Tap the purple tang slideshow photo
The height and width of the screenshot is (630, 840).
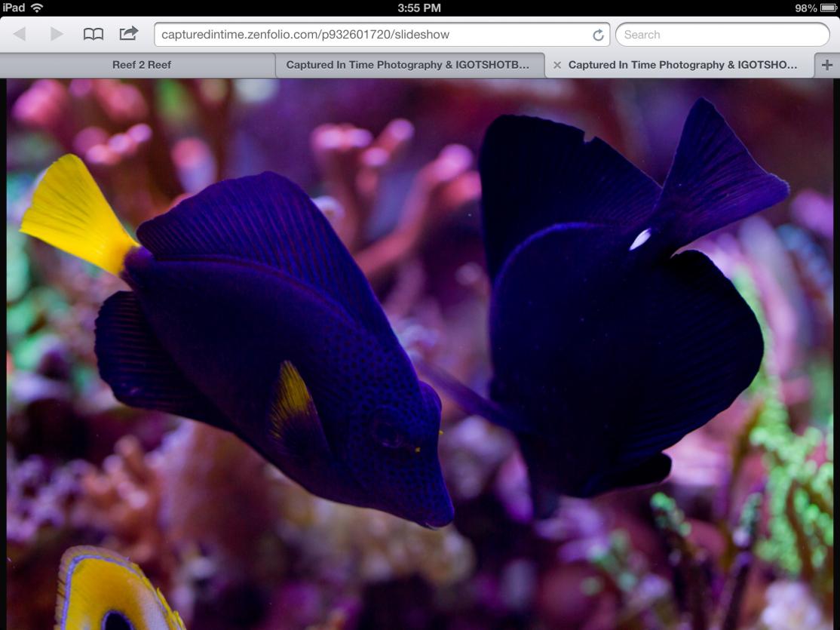click(420, 354)
